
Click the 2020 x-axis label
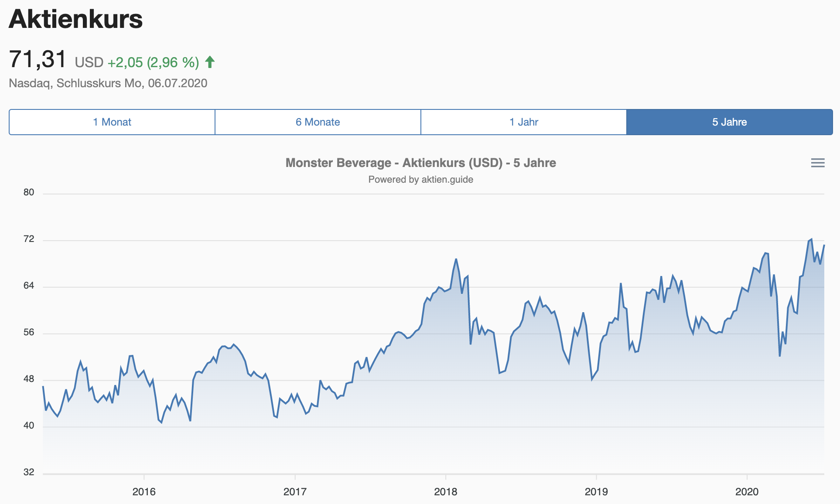(747, 492)
